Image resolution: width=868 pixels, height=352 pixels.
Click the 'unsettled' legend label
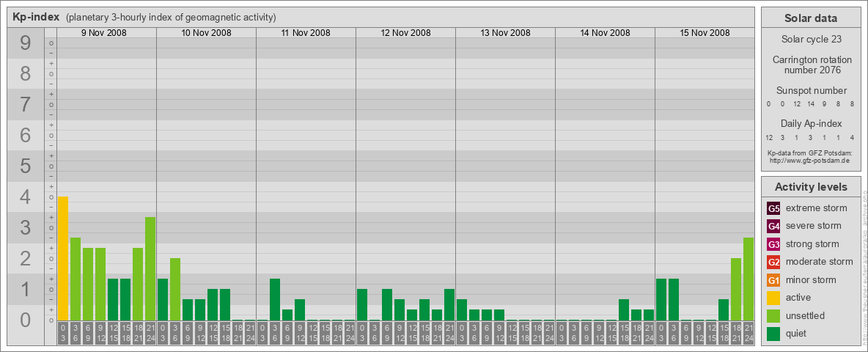pos(806,315)
